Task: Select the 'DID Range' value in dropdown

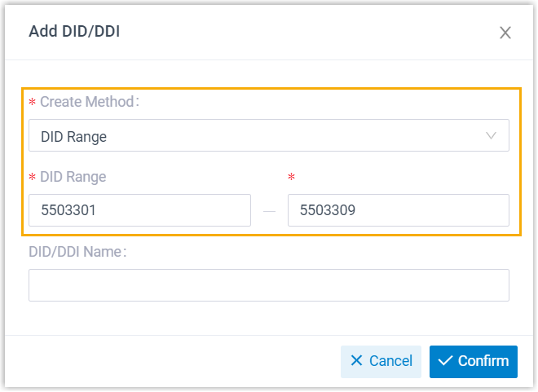Action: tap(74, 137)
